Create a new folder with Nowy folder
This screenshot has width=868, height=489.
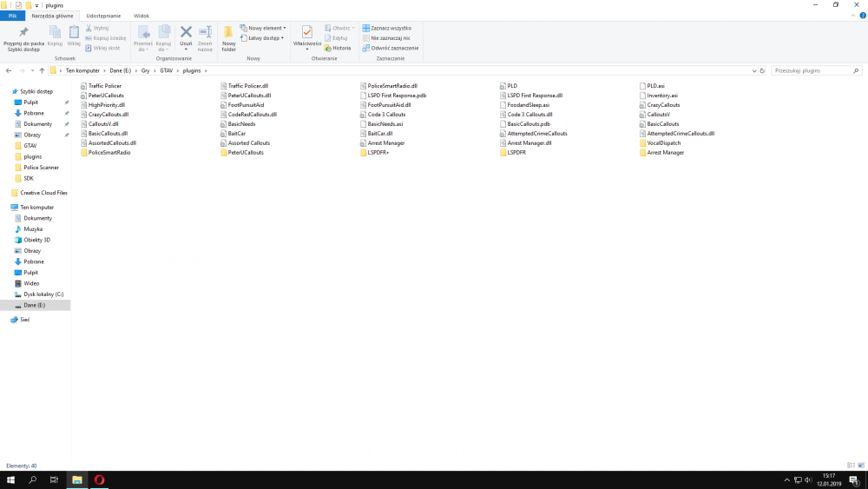(228, 39)
